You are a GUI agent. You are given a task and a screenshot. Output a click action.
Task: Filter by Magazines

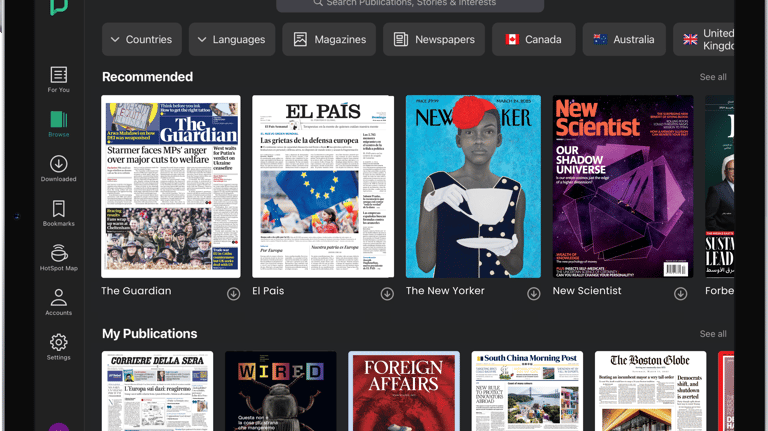coord(329,39)
